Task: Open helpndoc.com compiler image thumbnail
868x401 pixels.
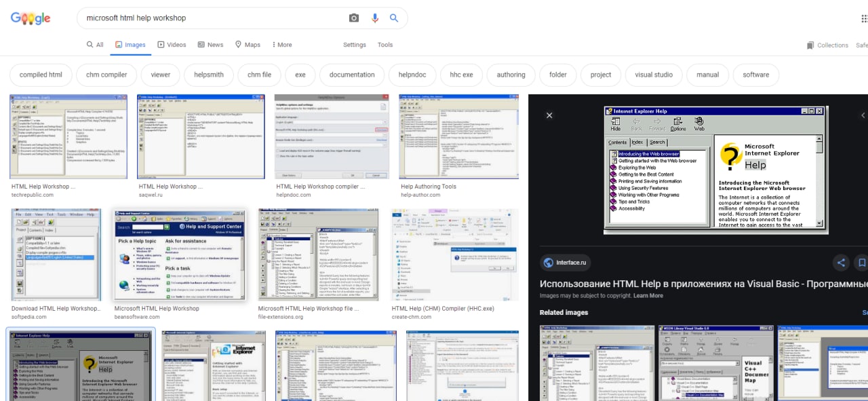Action: [x=332, y=137]
